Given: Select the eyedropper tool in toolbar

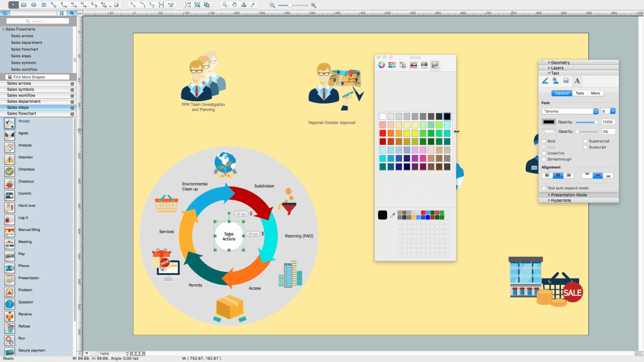Looking at the screenshot, I should pos(253,5).
